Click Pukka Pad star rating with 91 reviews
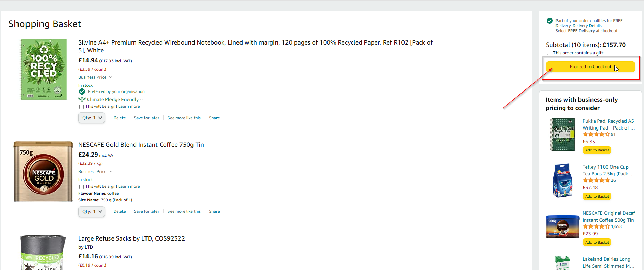 [x=596, y=135]
